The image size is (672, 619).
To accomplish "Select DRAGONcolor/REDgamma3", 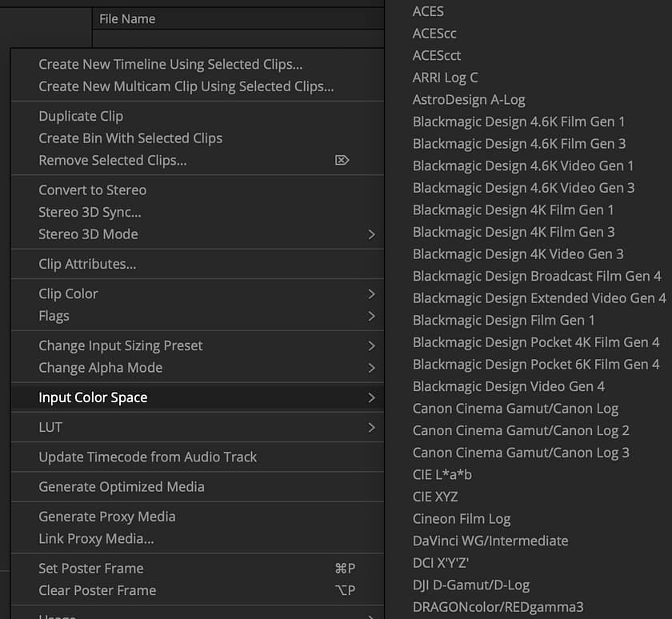I will (498, 607).
